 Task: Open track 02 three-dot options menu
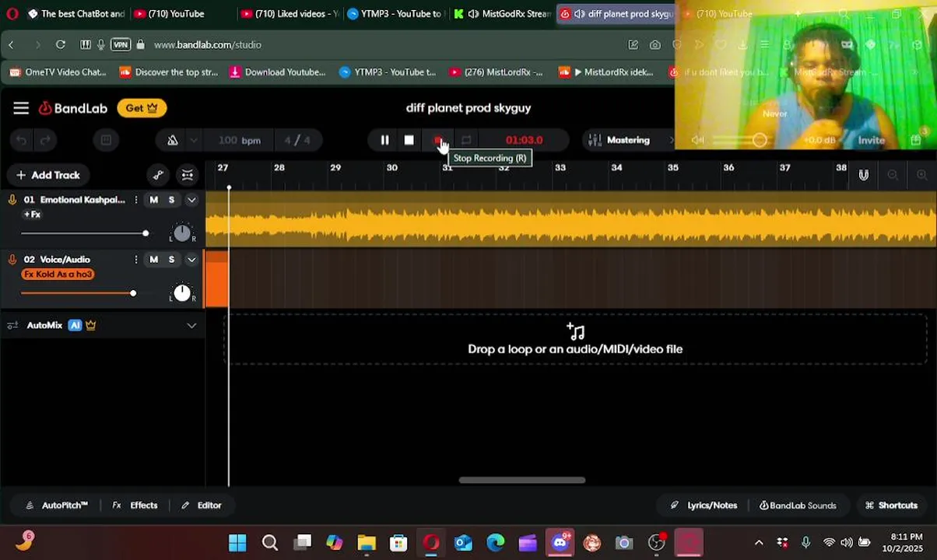click(135, 260)
